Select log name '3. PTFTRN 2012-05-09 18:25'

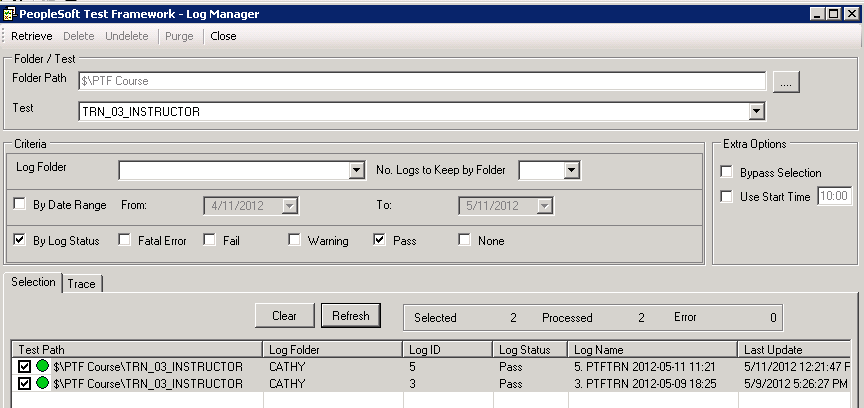(x=645, y=384)
